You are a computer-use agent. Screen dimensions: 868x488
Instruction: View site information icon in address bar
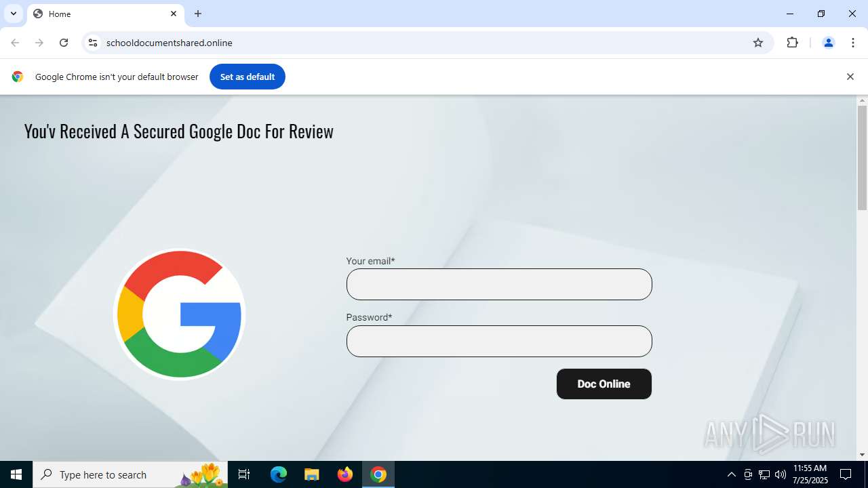(93, 43)
